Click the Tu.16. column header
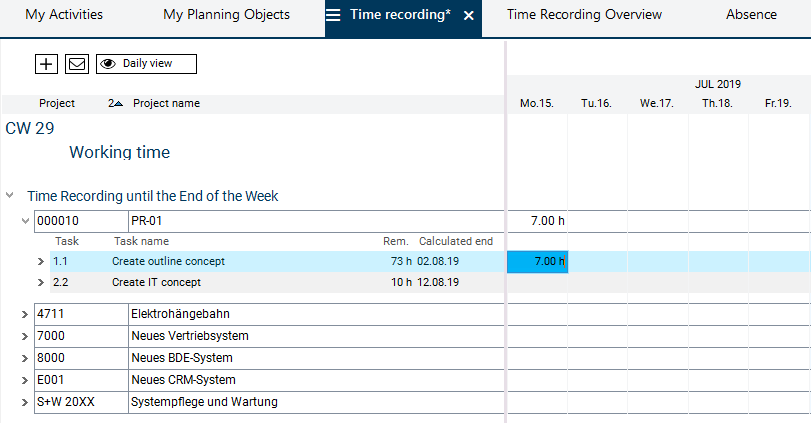 click(x=596, y=104)
